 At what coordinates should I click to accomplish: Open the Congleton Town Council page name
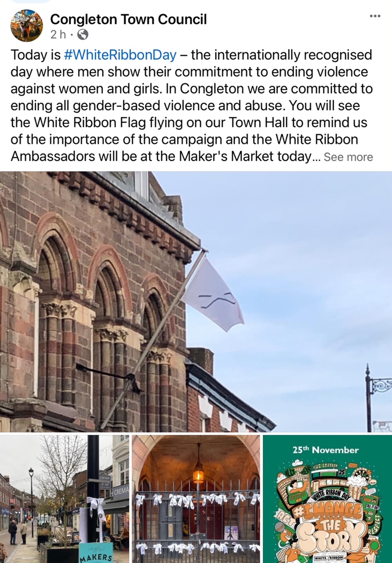coord(128,19)
